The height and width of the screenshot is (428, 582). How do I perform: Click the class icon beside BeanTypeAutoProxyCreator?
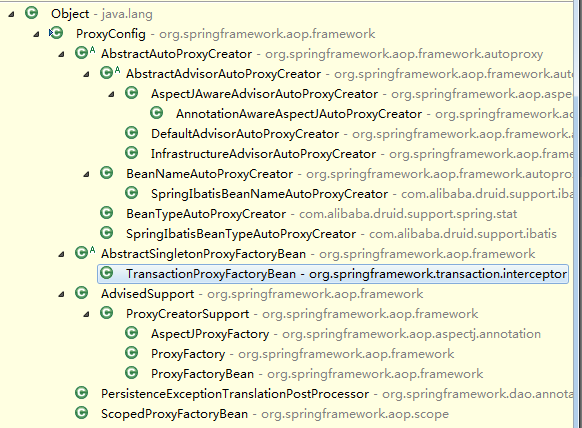click(107, 213)
